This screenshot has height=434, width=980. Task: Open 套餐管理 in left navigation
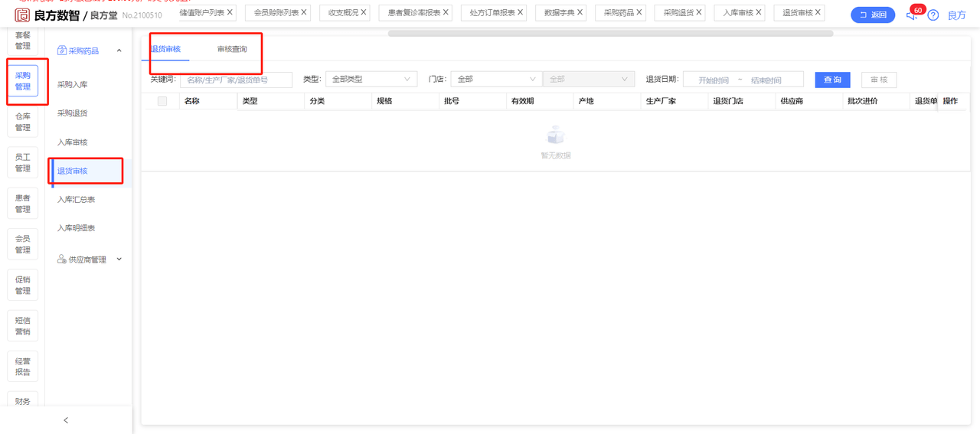pos(23,41)
